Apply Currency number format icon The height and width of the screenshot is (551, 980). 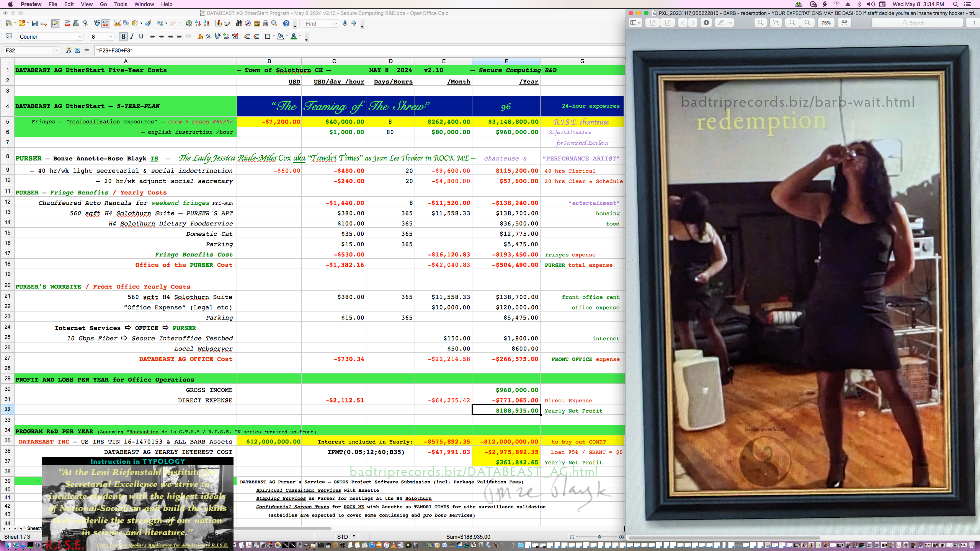pos(199,37)
